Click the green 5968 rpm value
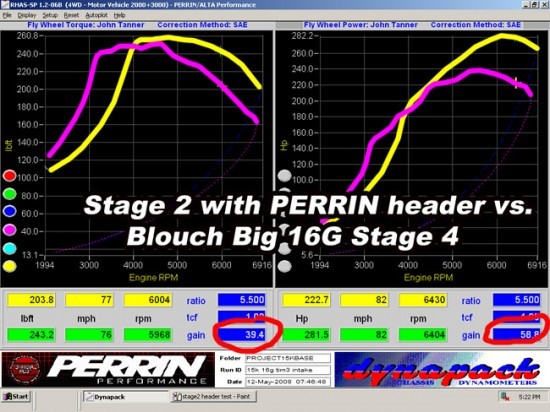Viewport: 550px width, 412px height. pos(148,335)
